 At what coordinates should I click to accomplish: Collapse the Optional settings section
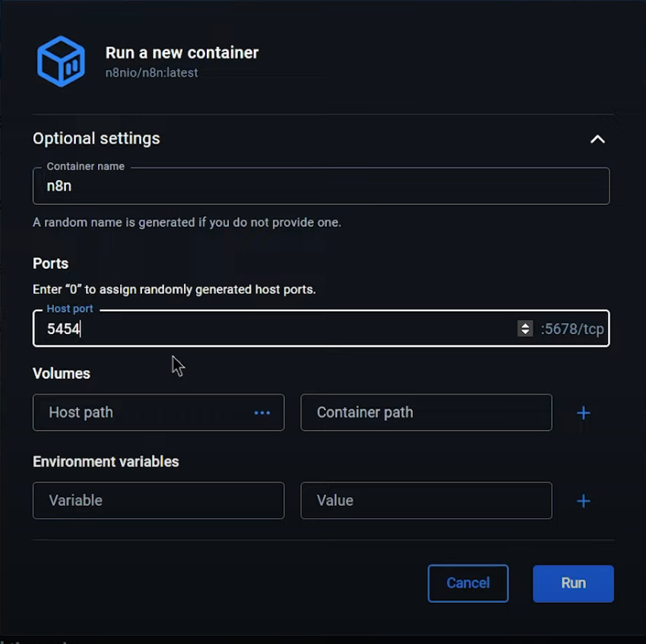coord(597,139)
